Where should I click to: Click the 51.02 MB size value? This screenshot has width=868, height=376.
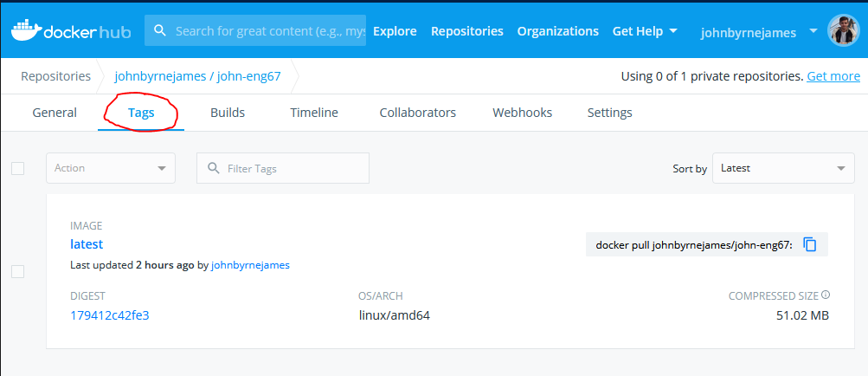803,315
